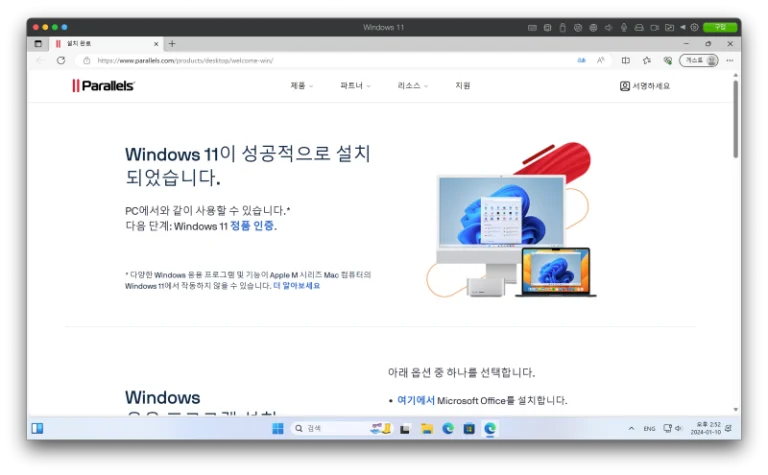Show hidden system tray icons chevron
768x475 pixels.
[631, 428]
